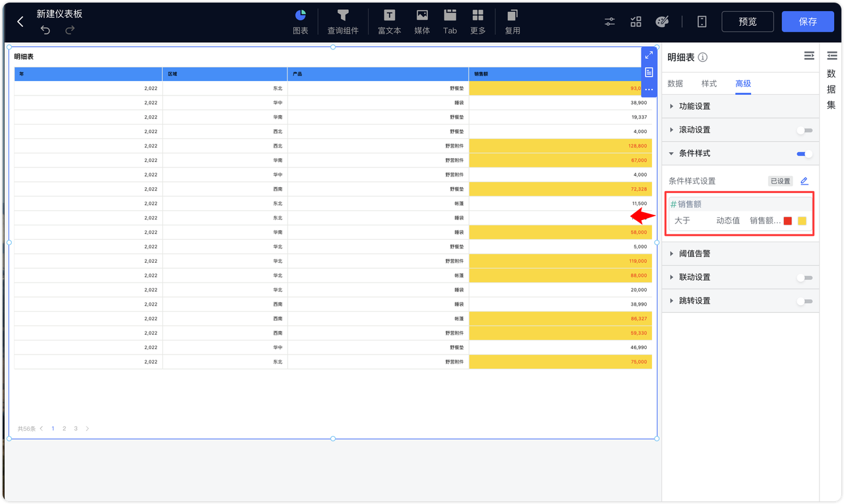
Task: Go back with the top-left arrow
Action: point(20,22)
